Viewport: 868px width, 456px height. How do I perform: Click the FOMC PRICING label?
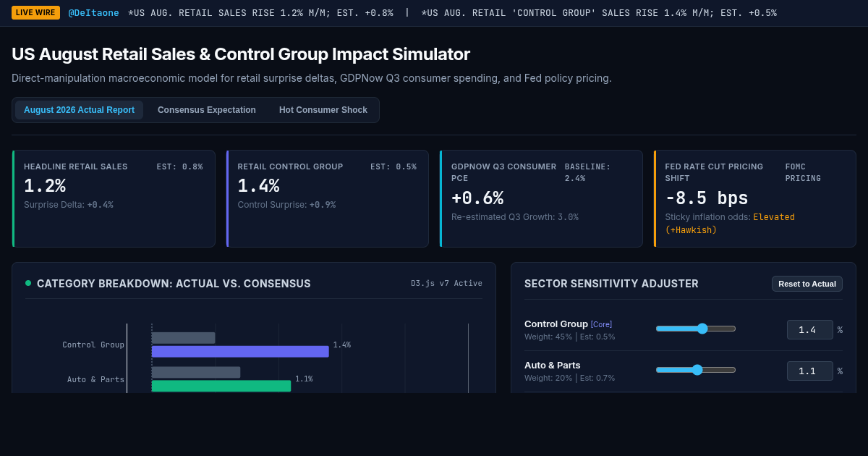(804, 172)
